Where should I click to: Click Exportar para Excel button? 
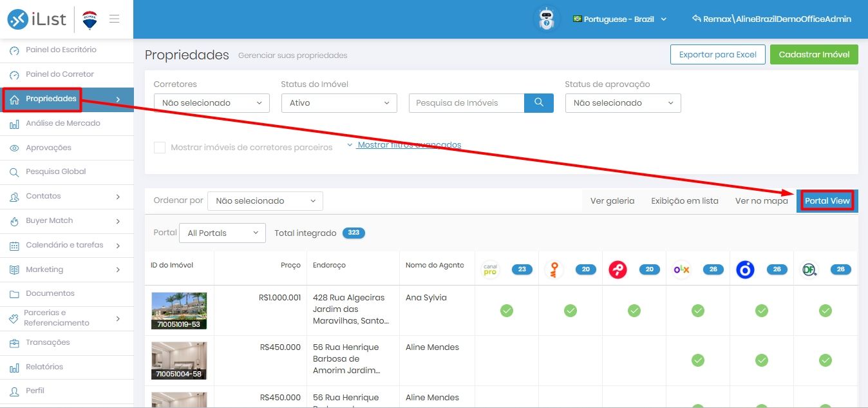coord(718,55)
